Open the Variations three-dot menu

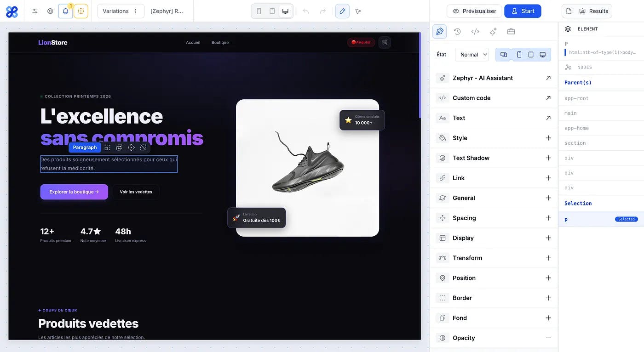click(136, 11)
